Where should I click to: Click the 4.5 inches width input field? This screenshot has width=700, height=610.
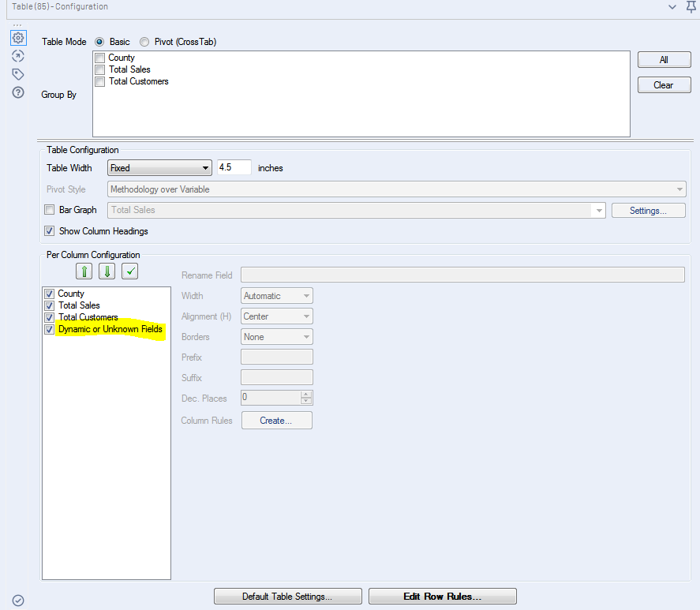click(234, 168)
